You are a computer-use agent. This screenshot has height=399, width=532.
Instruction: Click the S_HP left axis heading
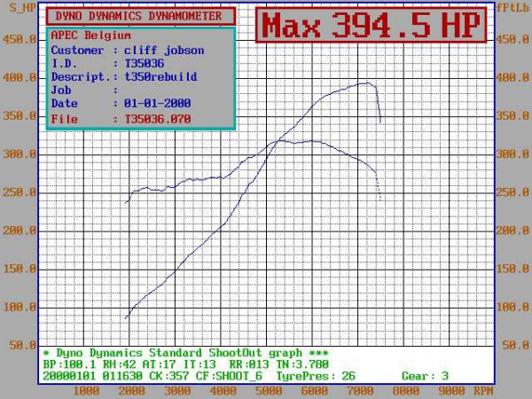point(16,7)
